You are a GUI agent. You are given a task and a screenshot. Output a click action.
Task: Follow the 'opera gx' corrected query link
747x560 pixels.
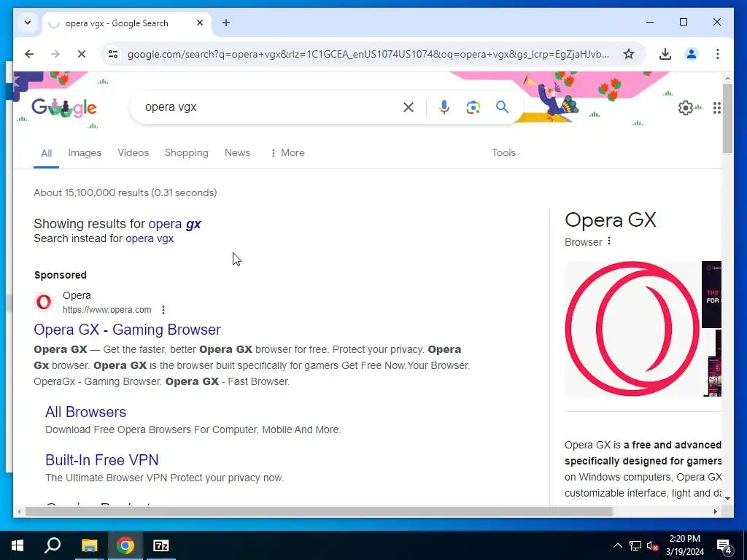coord(174,224)
